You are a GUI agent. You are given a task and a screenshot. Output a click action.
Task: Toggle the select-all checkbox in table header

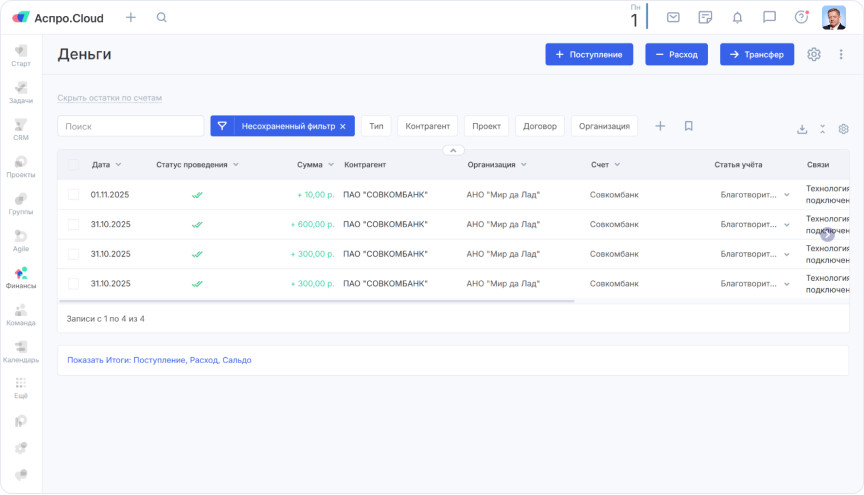coord(73,164)
